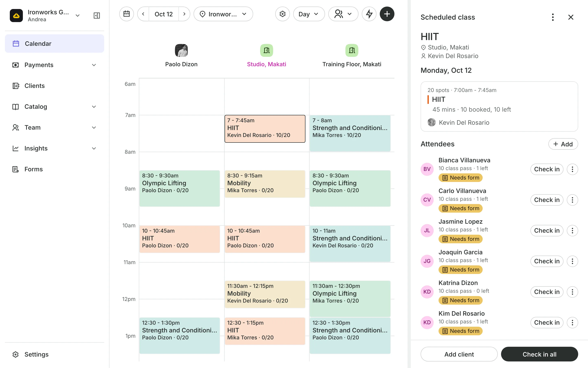The image size is (588, 368).
Task: Open Paolo Dizon column 8:30 Olympic Lifting
Action: [x=179, y=188]
